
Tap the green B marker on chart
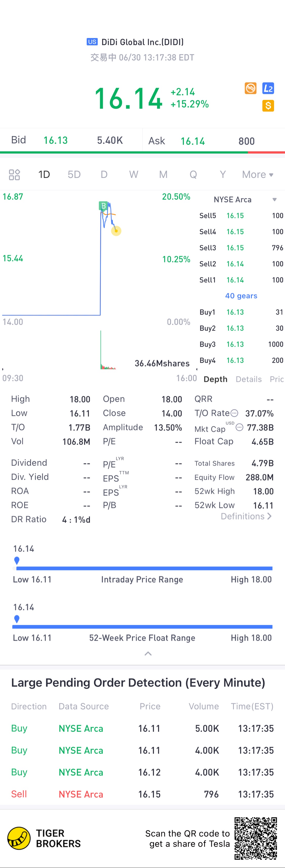tap(103, 206)
